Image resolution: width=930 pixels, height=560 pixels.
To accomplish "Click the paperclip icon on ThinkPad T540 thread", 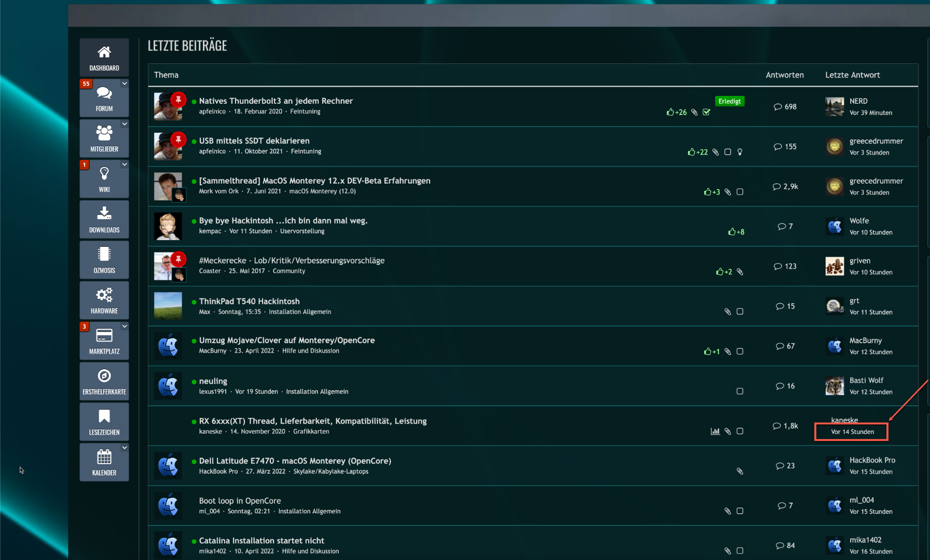I will click(728, 312).
